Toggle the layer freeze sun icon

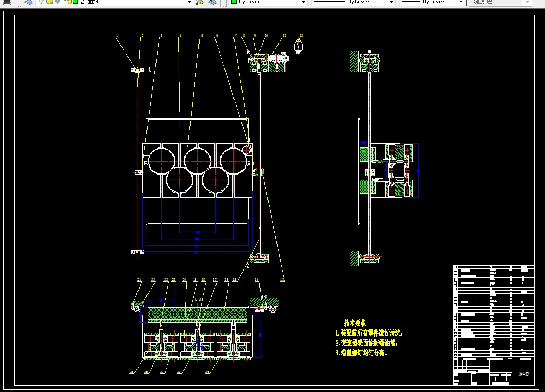[49, 2]
